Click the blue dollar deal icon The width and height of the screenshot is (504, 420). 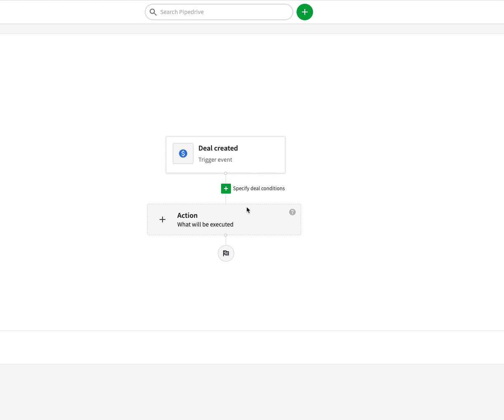coord(183,153)
